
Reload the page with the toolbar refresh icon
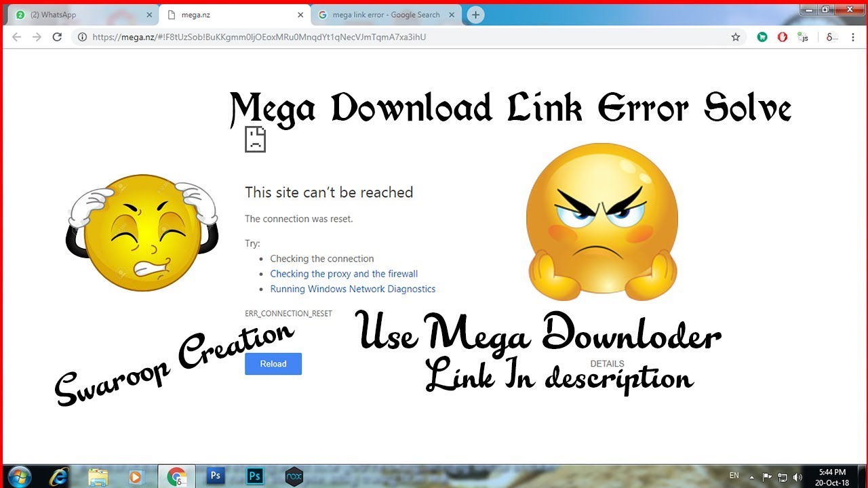58,37
